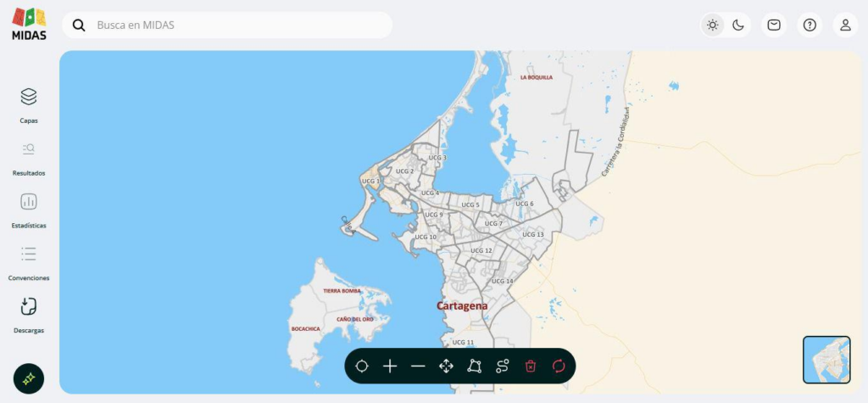Select the draw route path tool
Image resolution: width=868 pixels, height=403 pixels.
(502, 366)
